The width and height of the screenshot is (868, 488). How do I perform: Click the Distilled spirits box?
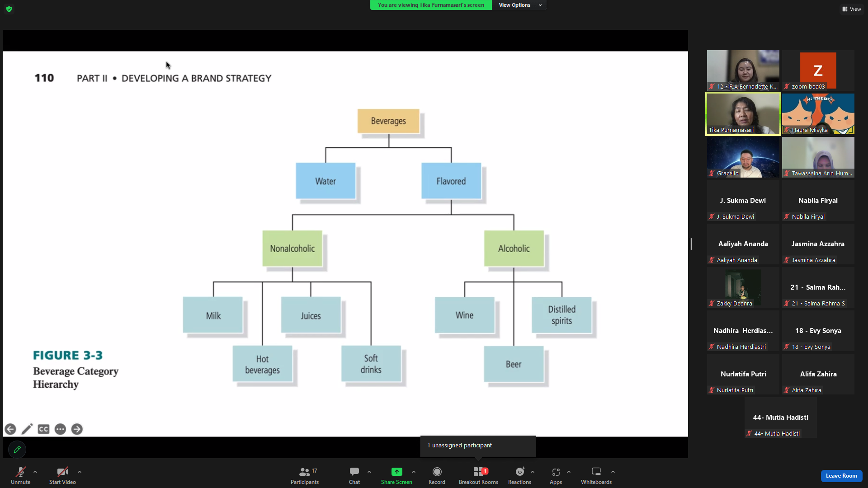click(x=561, y=315)
